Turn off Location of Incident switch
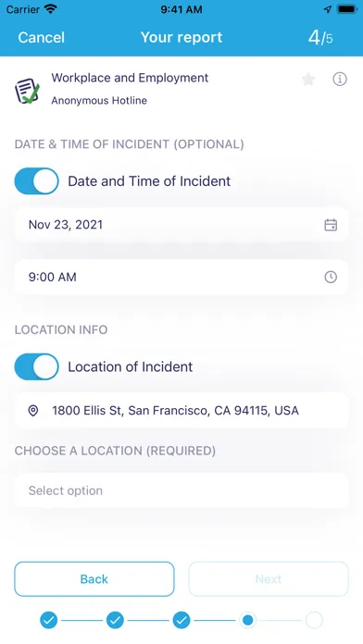The width and height of the screenshot is (363, 644). pos(37,366)
